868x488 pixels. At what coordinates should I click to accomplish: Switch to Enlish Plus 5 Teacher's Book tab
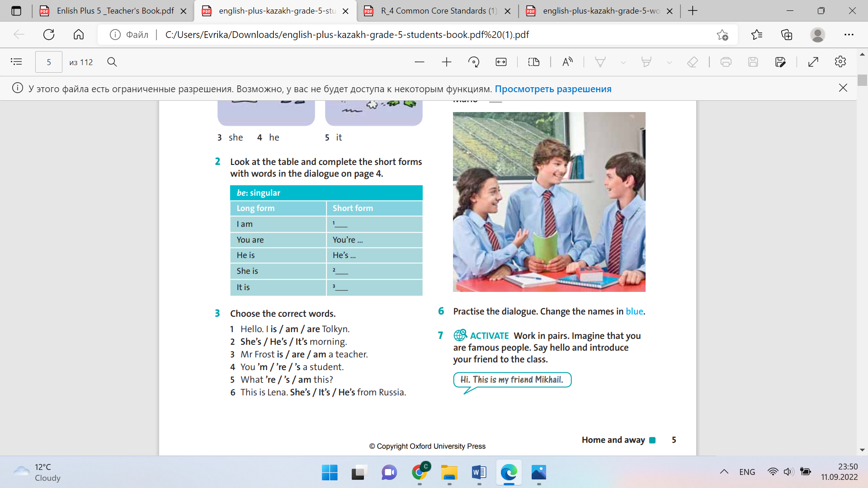[x=114, y=11]
